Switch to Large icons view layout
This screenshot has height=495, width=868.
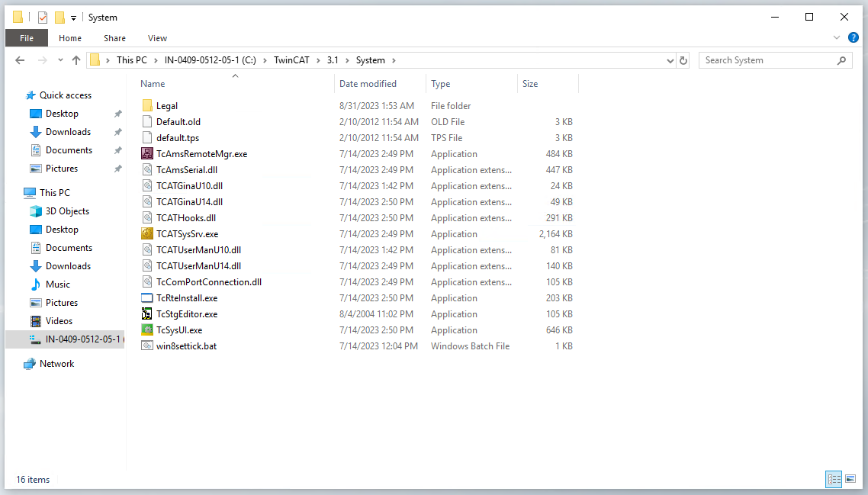pos(851,479)
